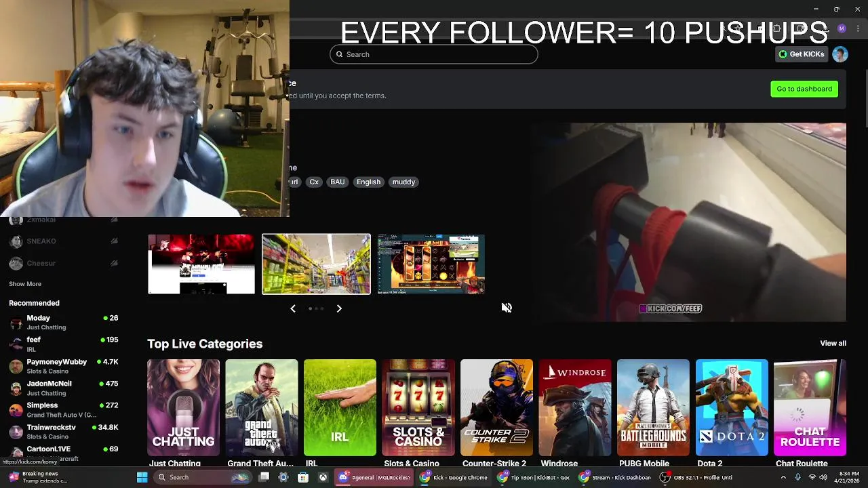This screenshot has width=868, height=488.
Task: Click Moday's channel avatar
Action: tap(16, 323)
